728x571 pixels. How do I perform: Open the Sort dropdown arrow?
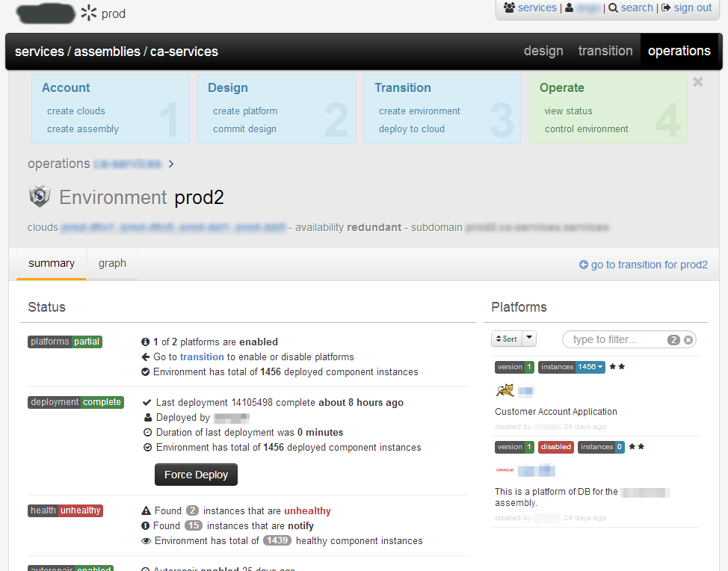tap(529, 339)
